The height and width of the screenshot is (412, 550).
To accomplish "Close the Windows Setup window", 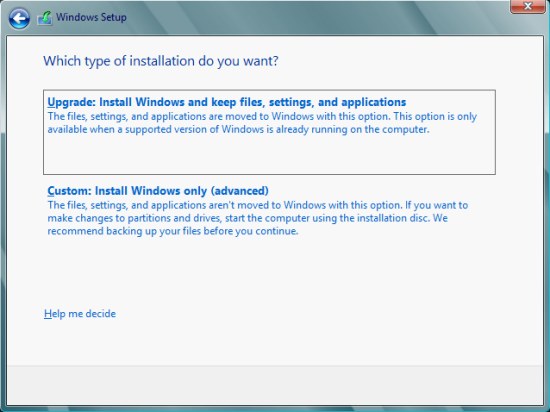I will click(527, 6).
